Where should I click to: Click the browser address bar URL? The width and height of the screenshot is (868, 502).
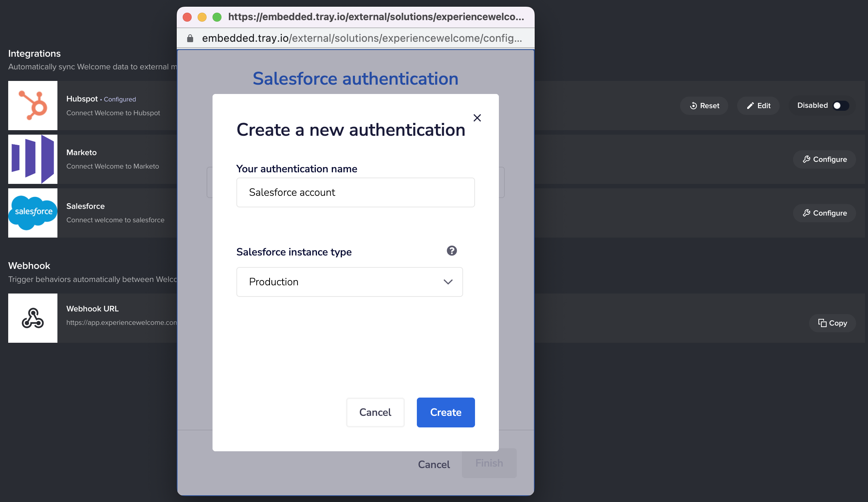(362, 38)
